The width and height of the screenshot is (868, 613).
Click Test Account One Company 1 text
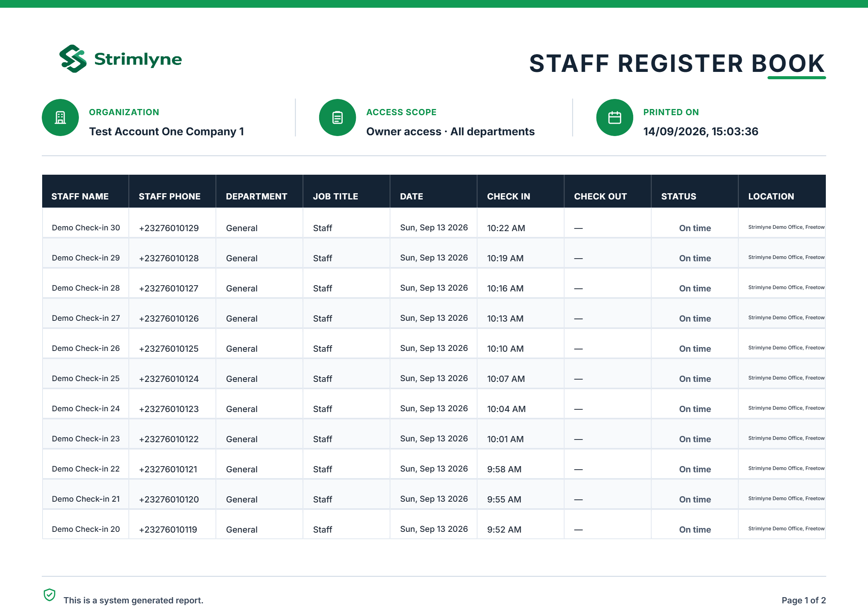pyautogui.click(x=167, y=131)
